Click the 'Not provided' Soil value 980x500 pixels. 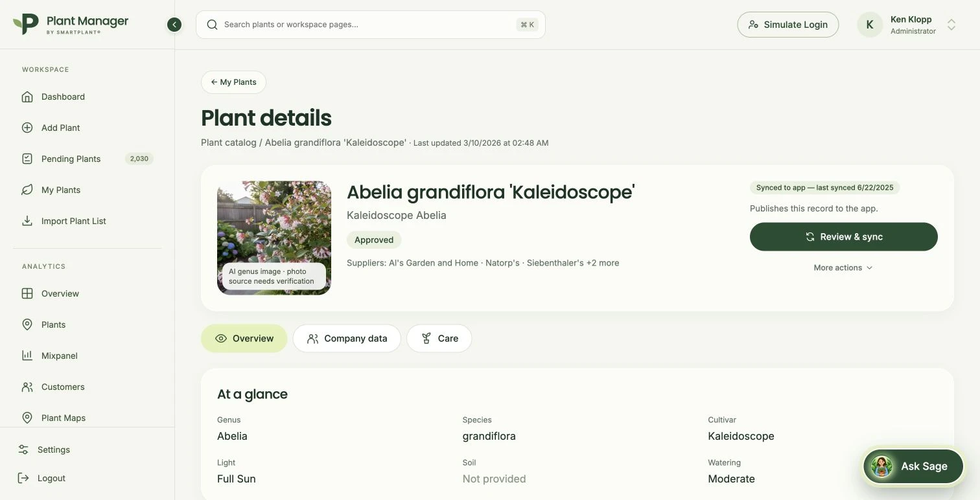tap(494, 479)
